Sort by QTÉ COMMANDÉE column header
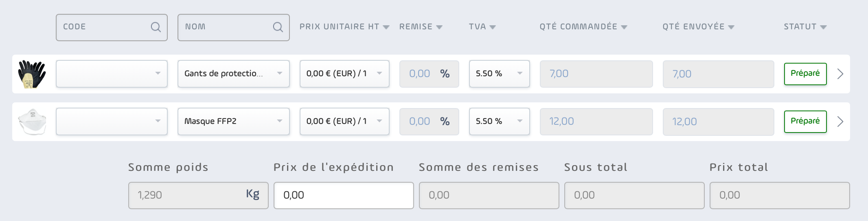868x221 pixels. pyautogui.click(x=583, y=27)
